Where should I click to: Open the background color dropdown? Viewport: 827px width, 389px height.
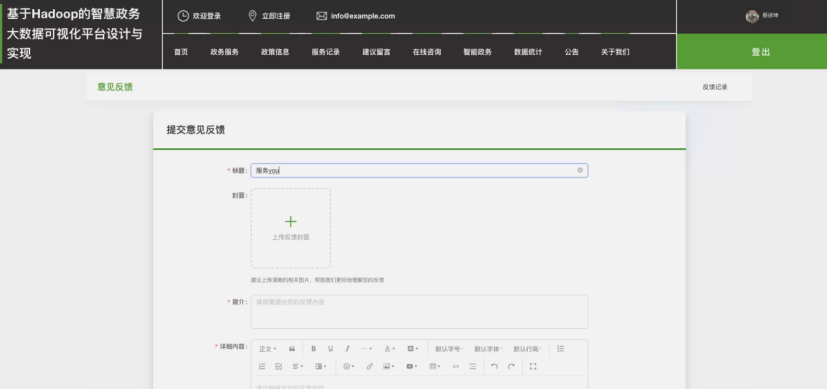click(x=412, y=349)
